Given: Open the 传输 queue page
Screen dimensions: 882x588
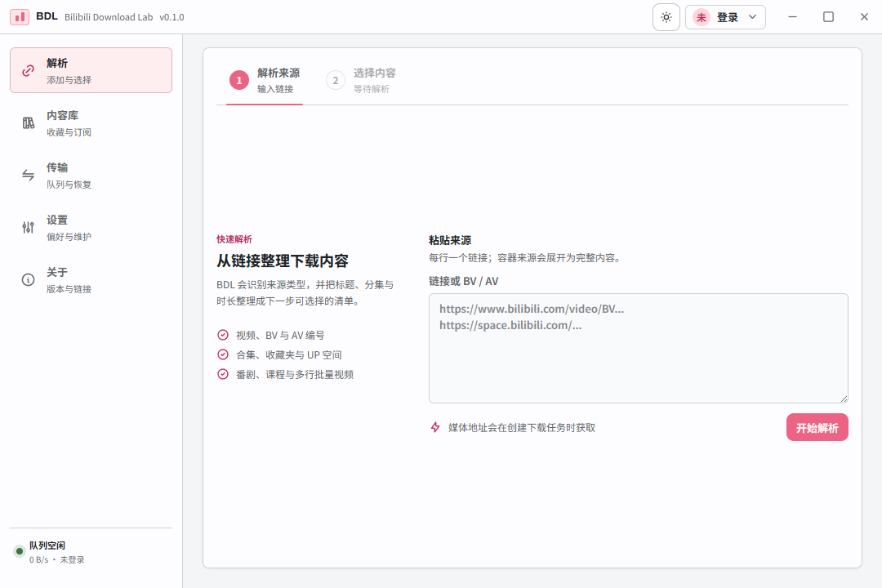Looking at the screenshot, I should pyautogui.click(x=91, y=175).
